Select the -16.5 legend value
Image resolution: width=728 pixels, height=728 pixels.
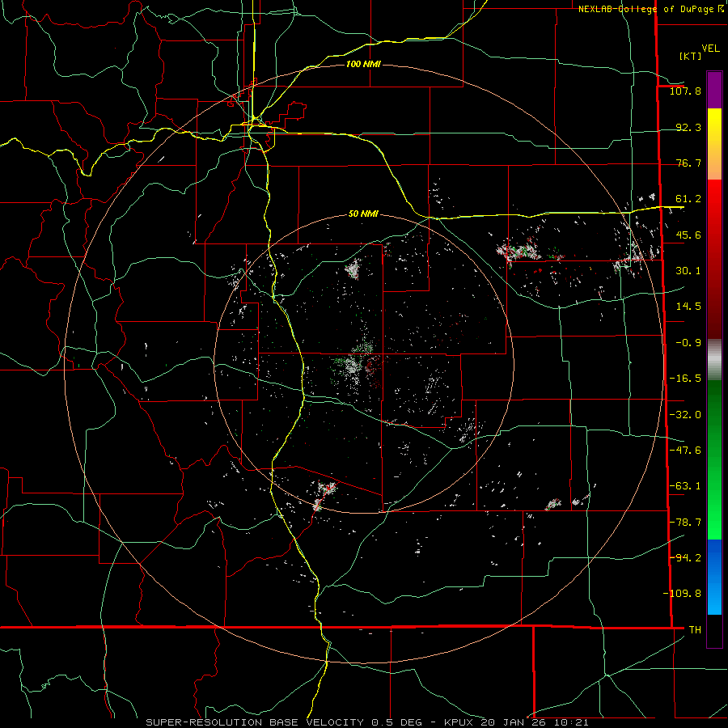pyautogui.click(x=685, y=379)
